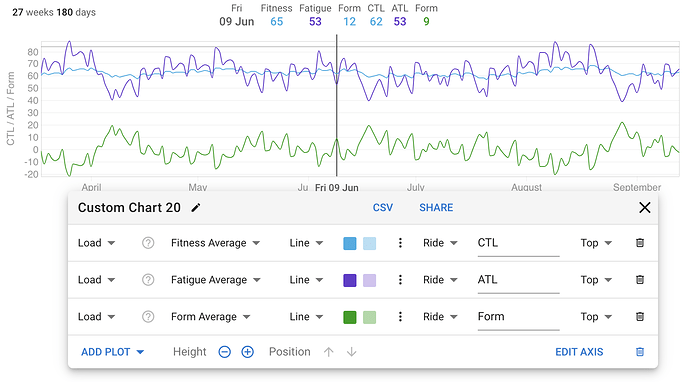The width and height of the screenshot is (690, 382).
Task: Open help for Form Average plot
Action: (148, 317)
